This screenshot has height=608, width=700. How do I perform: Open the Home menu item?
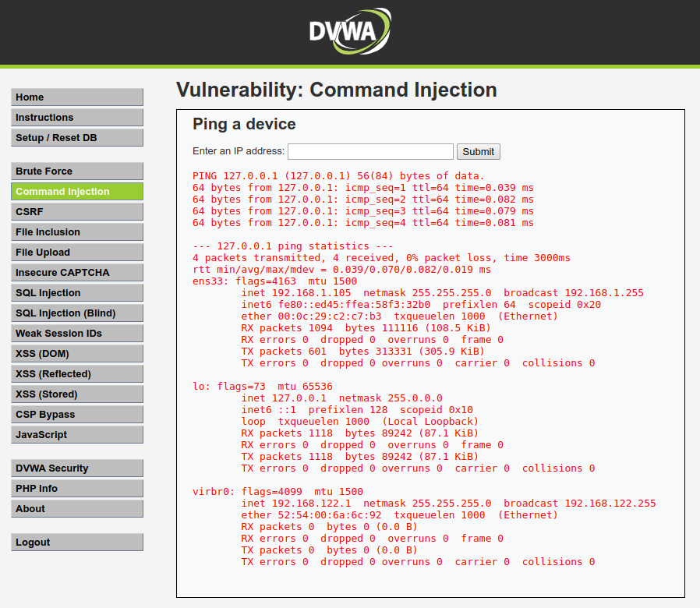tap(77, 97)
